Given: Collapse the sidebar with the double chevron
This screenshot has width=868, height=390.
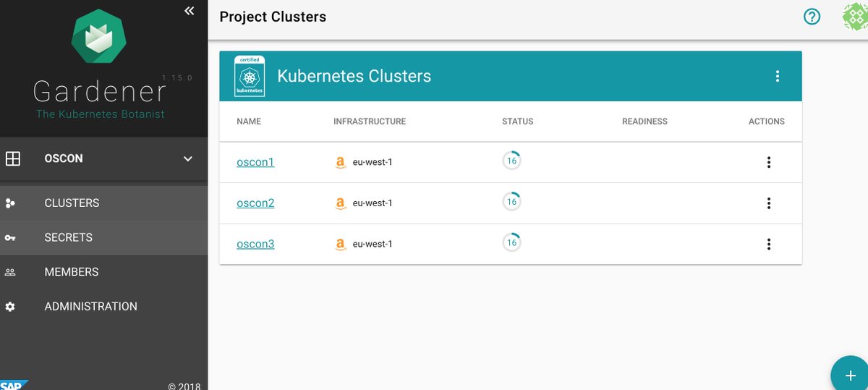Looking at the screenshot, I should [x=189, y=11].
